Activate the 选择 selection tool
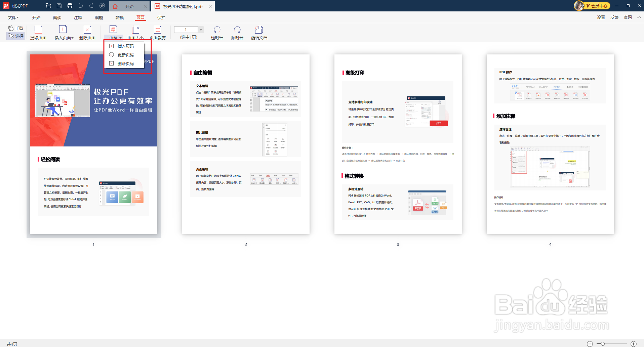The width and height of the screenshot is (644, 347). 16,36
